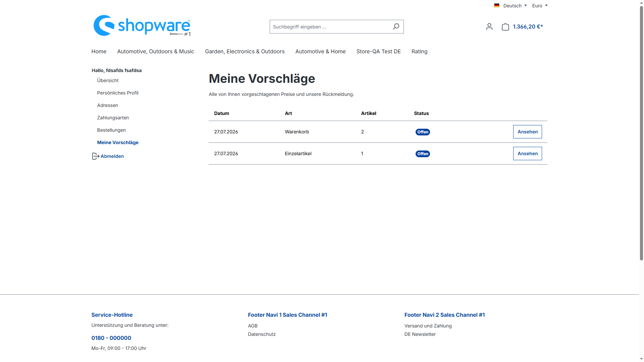The height and width of the screenshot is (362, 644).
Task: Open the Datenschutz footer link
Action: 262,334
